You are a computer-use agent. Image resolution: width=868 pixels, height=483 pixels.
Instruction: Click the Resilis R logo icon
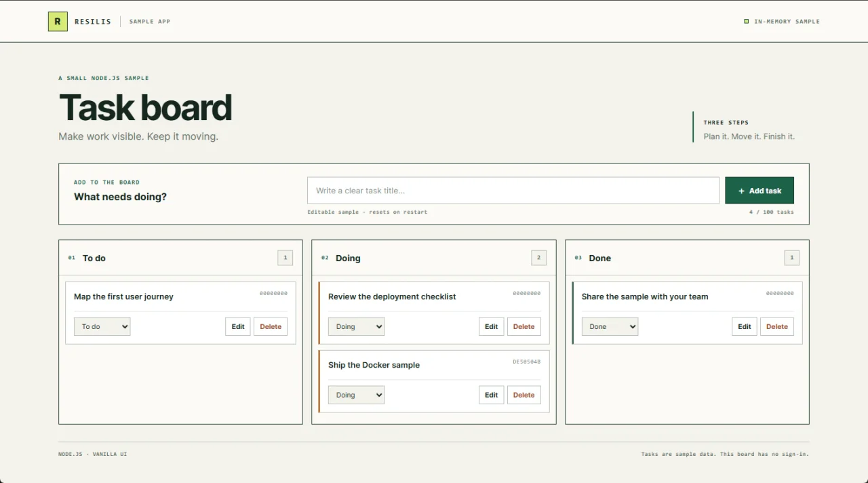(x=58, y=22)
